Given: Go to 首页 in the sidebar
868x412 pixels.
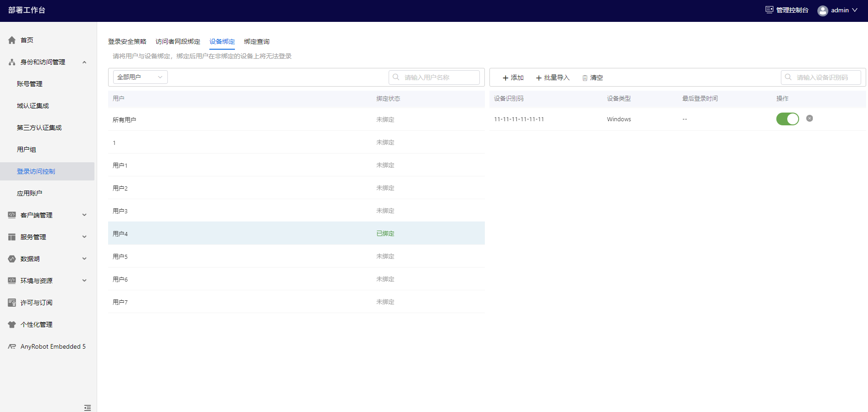Looking at the screenshot, I should coord(27,40).
